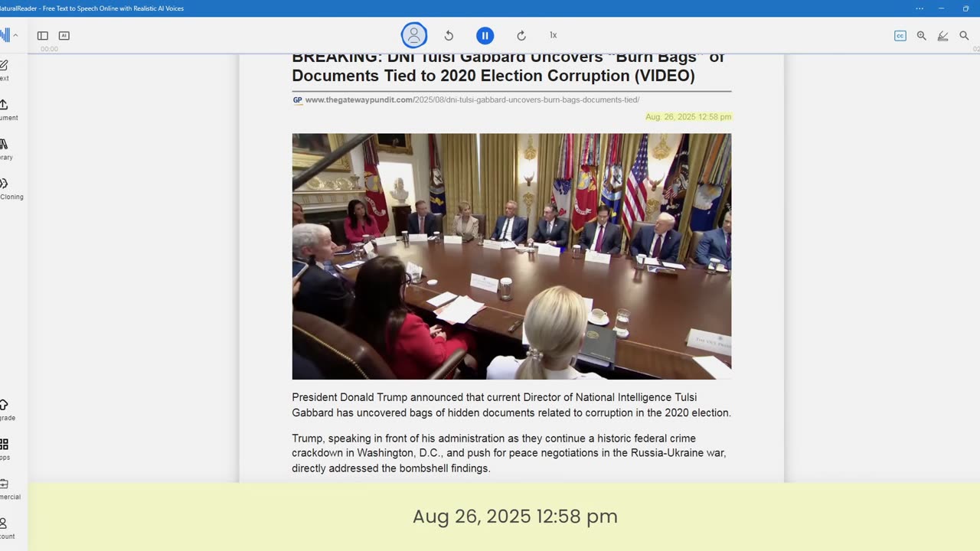Click the 00:00 elapsed time label

pos(49,49)
